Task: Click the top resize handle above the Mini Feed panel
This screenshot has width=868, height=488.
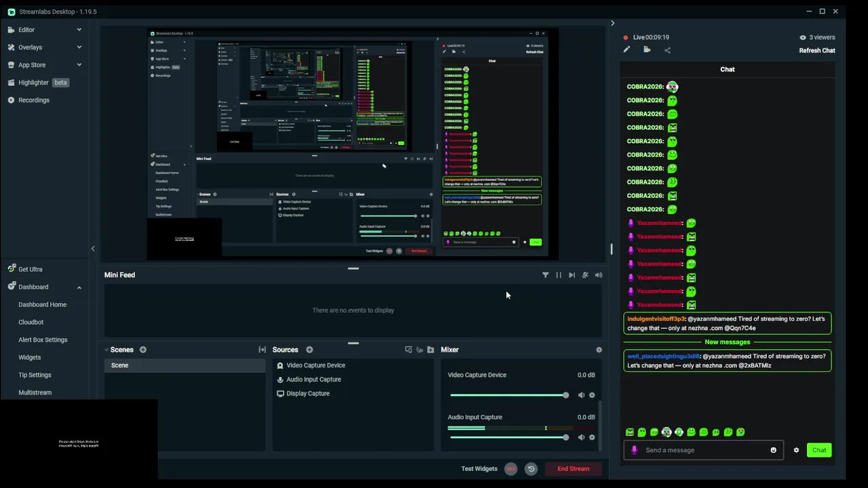Action: pyautogui.click(x=353, y=268)
